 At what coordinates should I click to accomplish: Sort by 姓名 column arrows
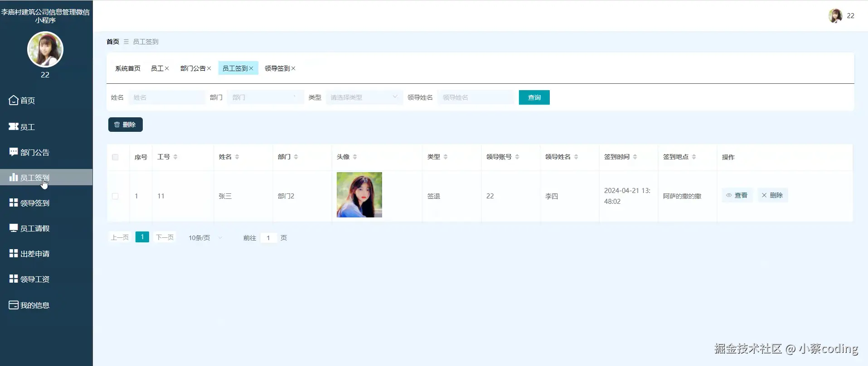237,157
